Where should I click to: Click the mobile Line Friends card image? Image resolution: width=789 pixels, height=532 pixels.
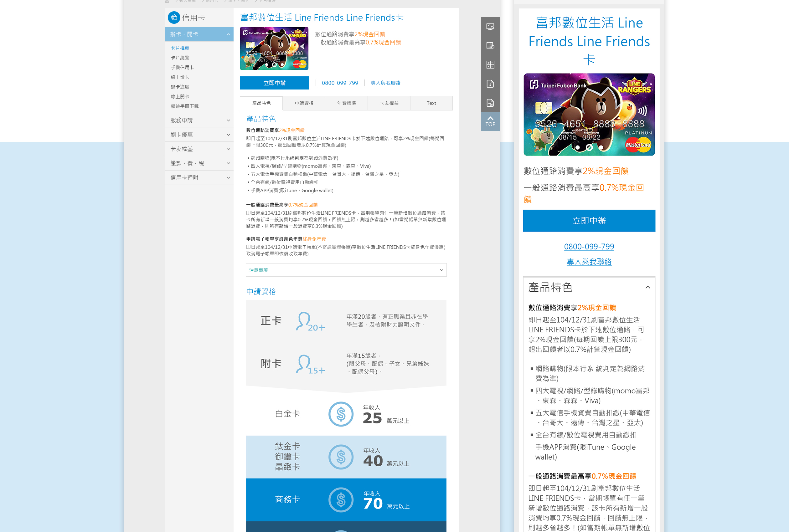coord(589,115)
